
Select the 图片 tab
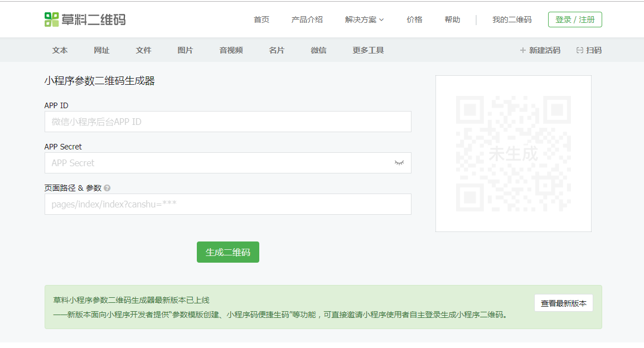pyautogui.click(x=185, y=50)
